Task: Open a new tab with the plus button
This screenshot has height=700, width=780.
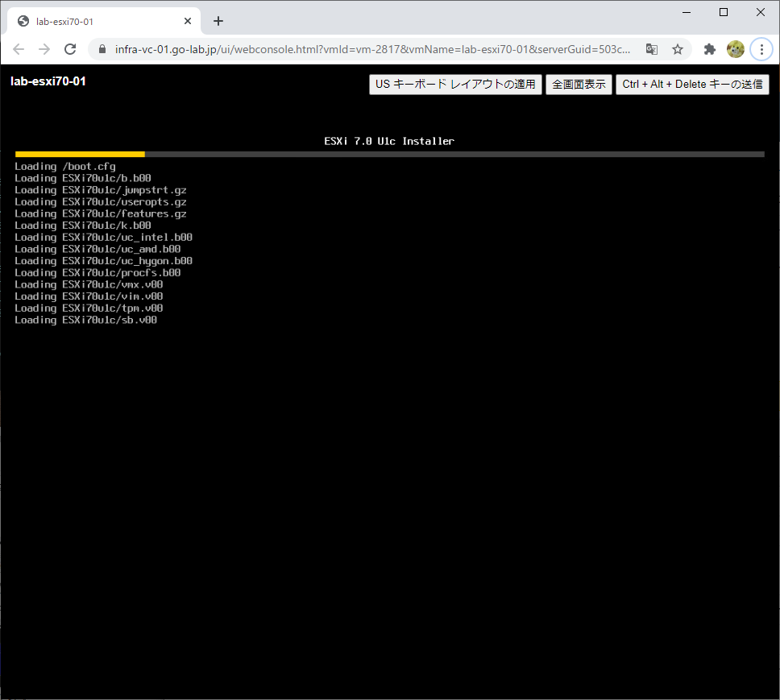Action: pos(218,21)
